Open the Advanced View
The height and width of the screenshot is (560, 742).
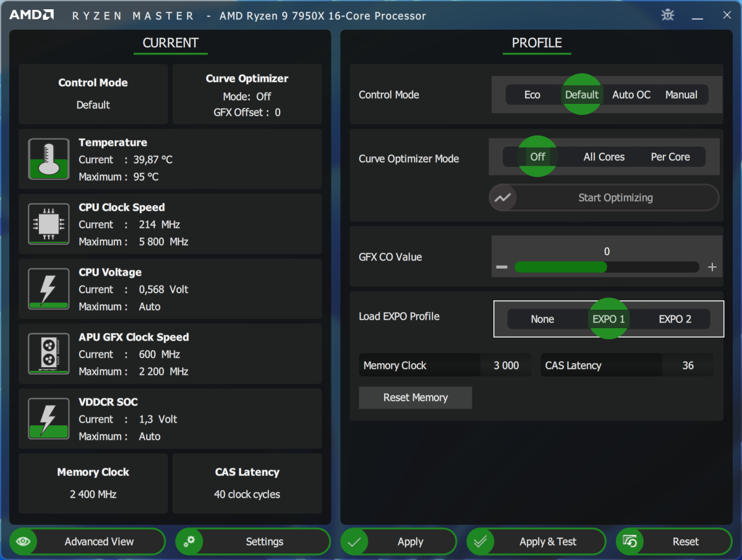pos(88,541)
